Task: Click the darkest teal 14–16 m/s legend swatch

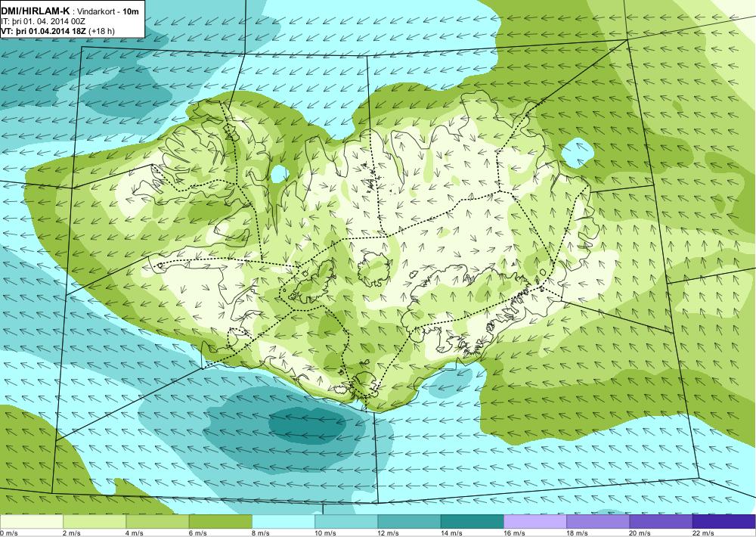Action: 472,522
